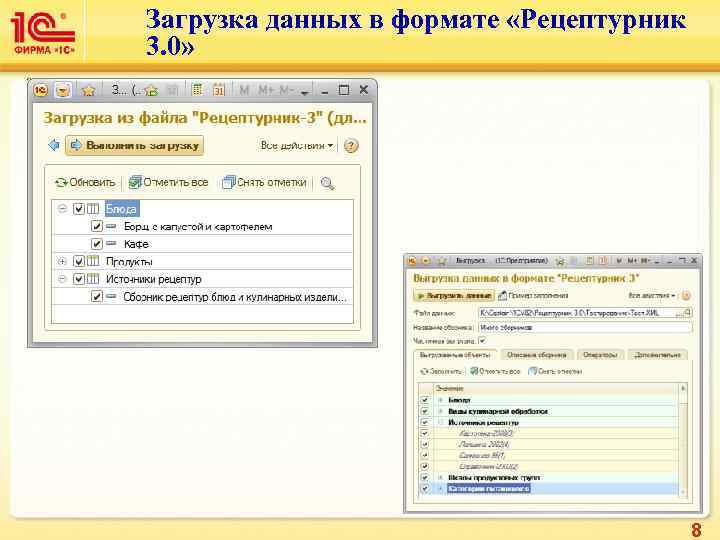Collapse 'Источники рецептур' node in import window
The height and width of the screenshot is (540, 720).
tap(62, 279)
